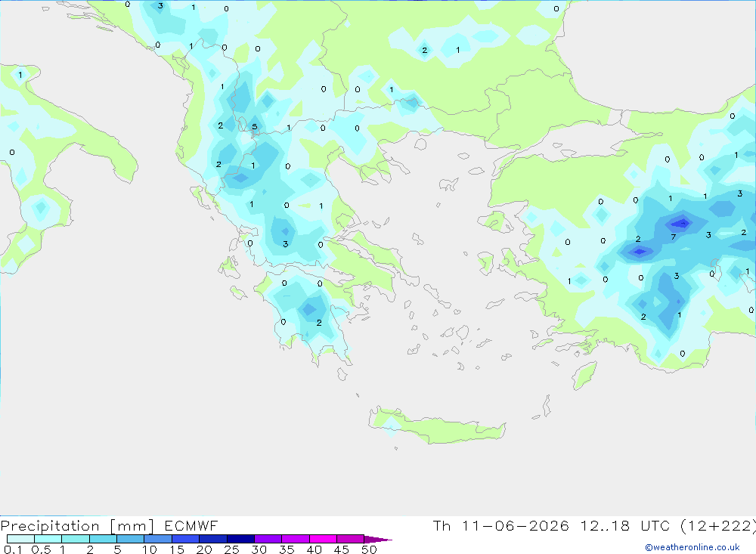The image size is (756, 554).
Task: Click the '10' legend scale label
Action: click(150, 549)
